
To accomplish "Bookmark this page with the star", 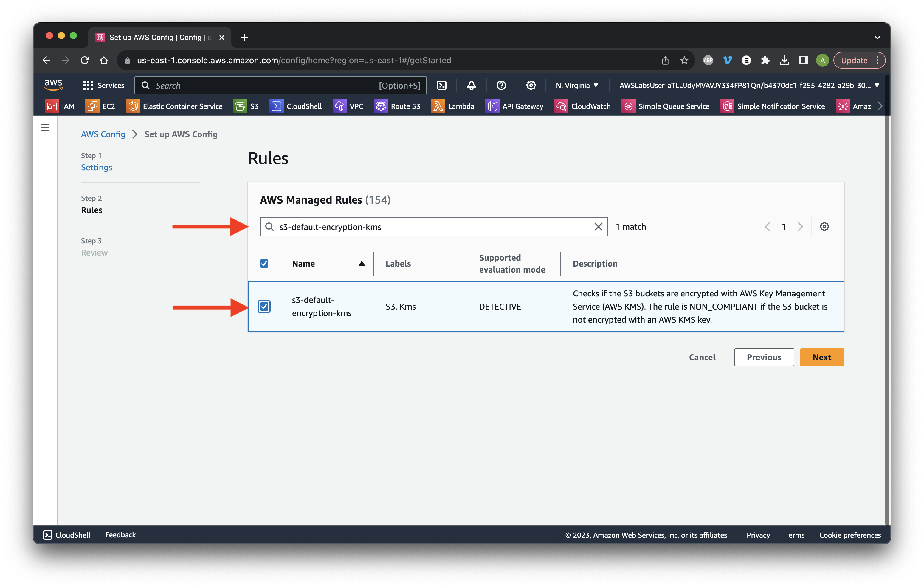I will point(684,60).
